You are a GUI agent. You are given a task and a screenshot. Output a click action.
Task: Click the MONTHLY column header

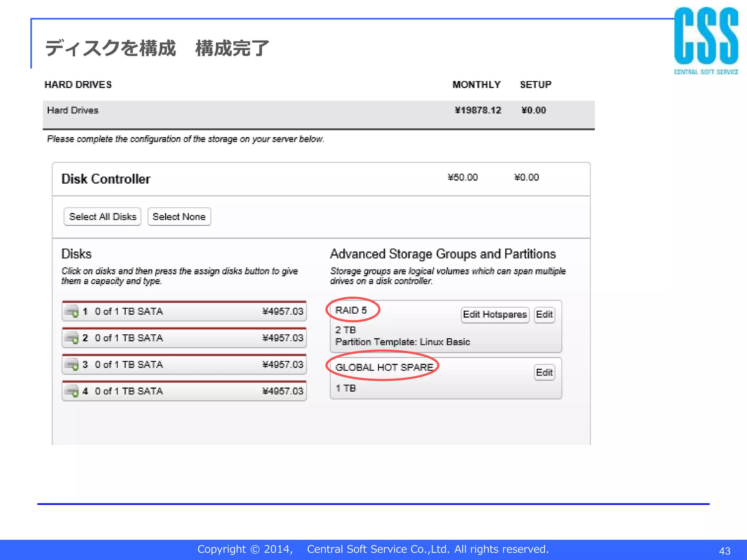(476, 85)
